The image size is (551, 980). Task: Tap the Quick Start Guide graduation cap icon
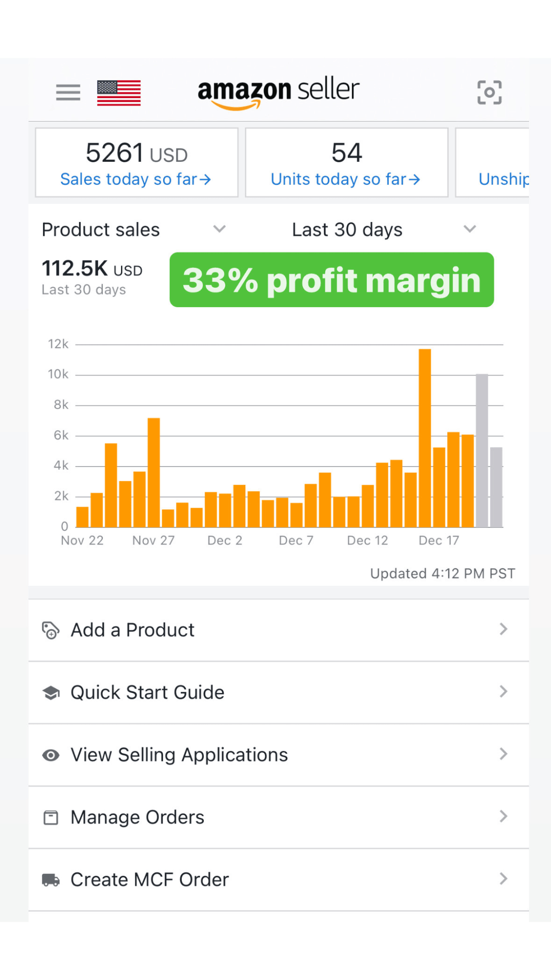pyautogui.click(x=51, y=692)
